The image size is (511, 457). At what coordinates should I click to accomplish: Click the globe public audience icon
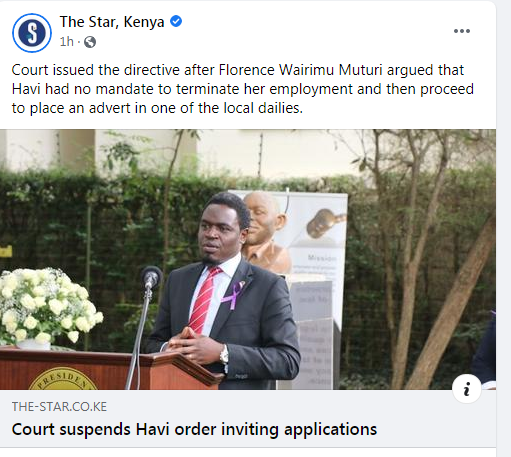(x=90, y=42)
